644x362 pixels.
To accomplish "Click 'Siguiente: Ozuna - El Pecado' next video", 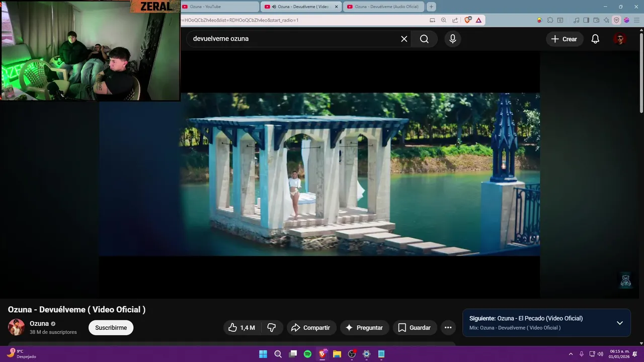I will tap(526, 318).
